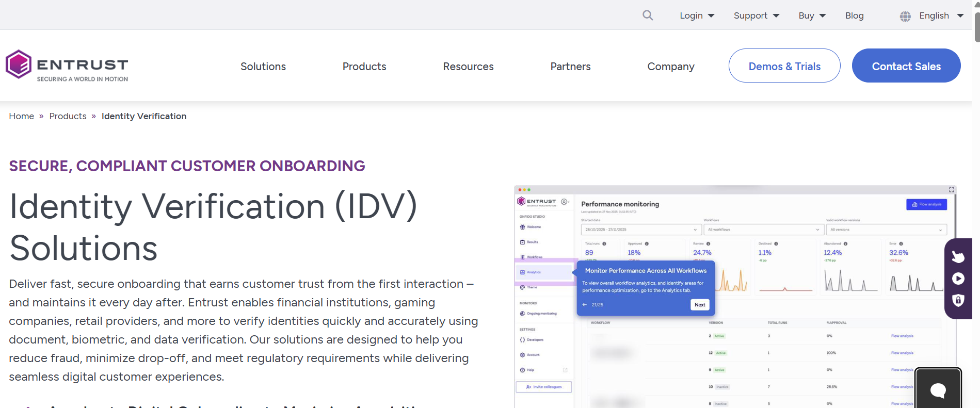
Task: Open the All workflows dropdown
Action: coord(763,230)
